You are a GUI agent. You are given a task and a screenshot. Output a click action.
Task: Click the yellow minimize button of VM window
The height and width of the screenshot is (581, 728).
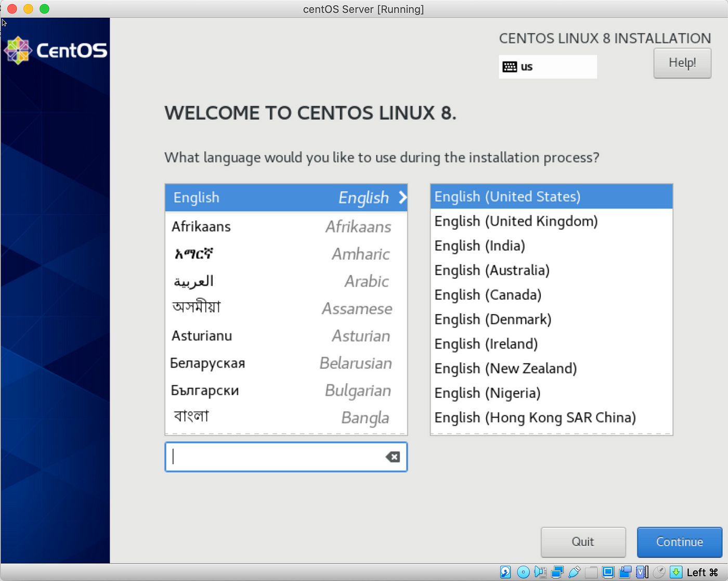pyautogui.click(x=29, y=9)
